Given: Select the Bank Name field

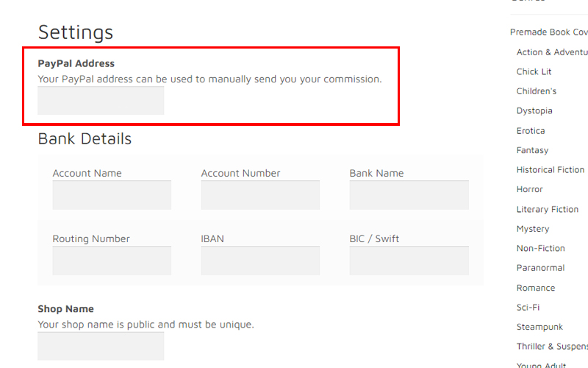Looking at the screenshot, I should pos(409,195).
